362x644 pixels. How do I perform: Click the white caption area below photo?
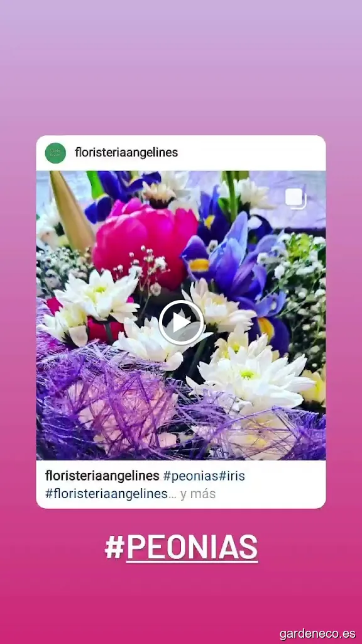click(181, 484)
